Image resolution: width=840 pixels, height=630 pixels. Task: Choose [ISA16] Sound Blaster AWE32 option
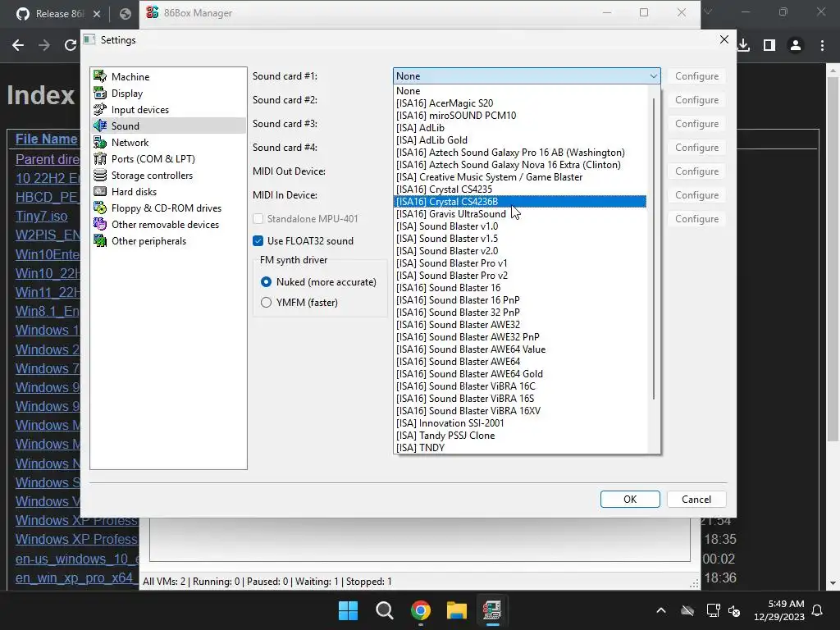[519, 325]
